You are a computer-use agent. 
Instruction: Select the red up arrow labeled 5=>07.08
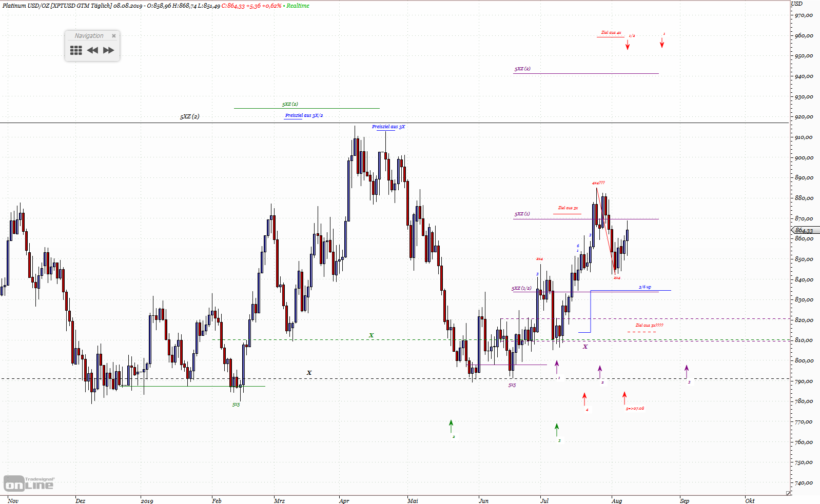[x=624, y=398]
